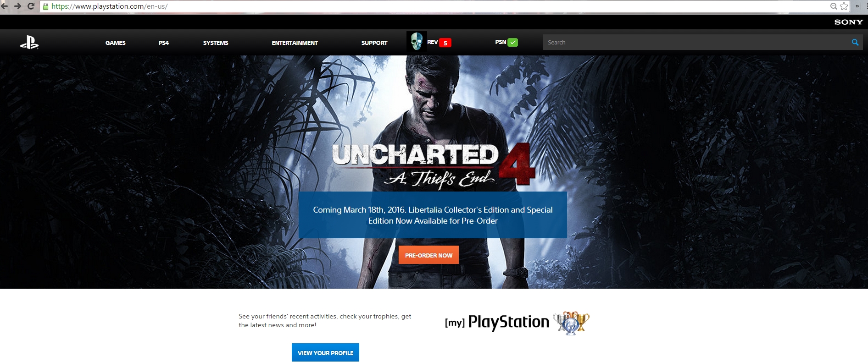868x362 pixels.
Task: Open the red notifications badge showing 5
Action: click(x=445, y=43)
